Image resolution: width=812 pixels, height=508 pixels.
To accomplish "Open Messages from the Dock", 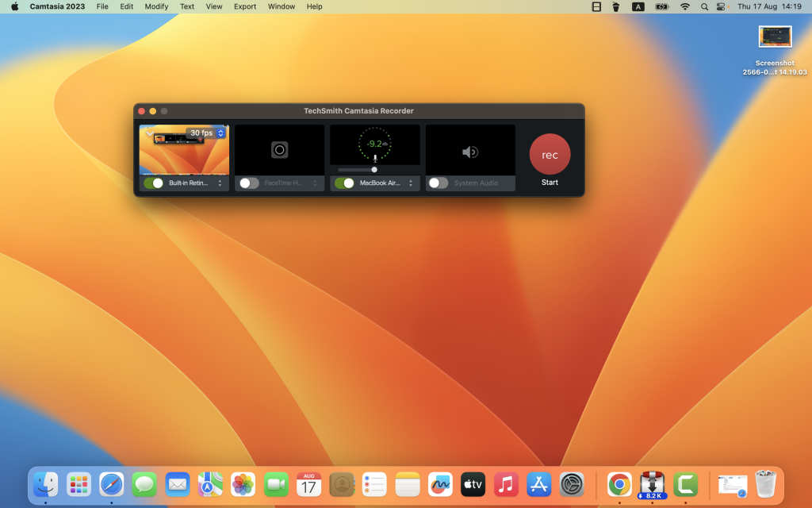I will tap(144, 485).
